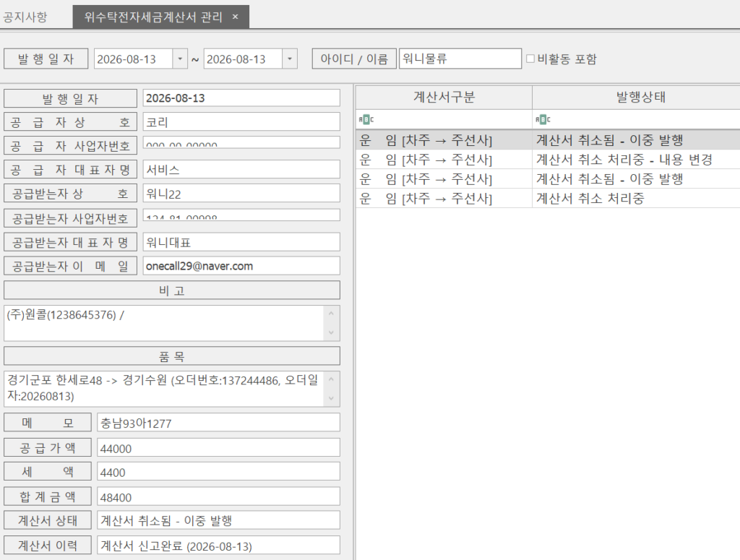Click the top 발행일자 search button
This screenshot has width=740, height=560.
pyautogui.click(x=46, y=59)
